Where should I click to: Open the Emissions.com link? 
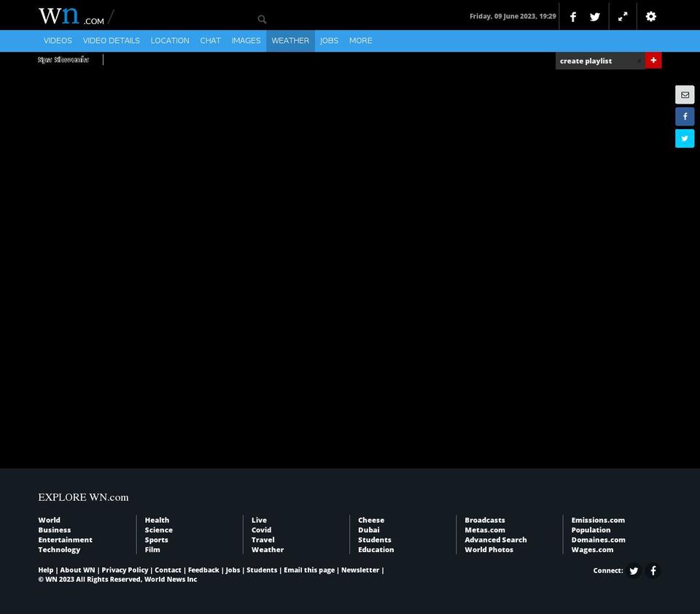[x=598, y=520]
